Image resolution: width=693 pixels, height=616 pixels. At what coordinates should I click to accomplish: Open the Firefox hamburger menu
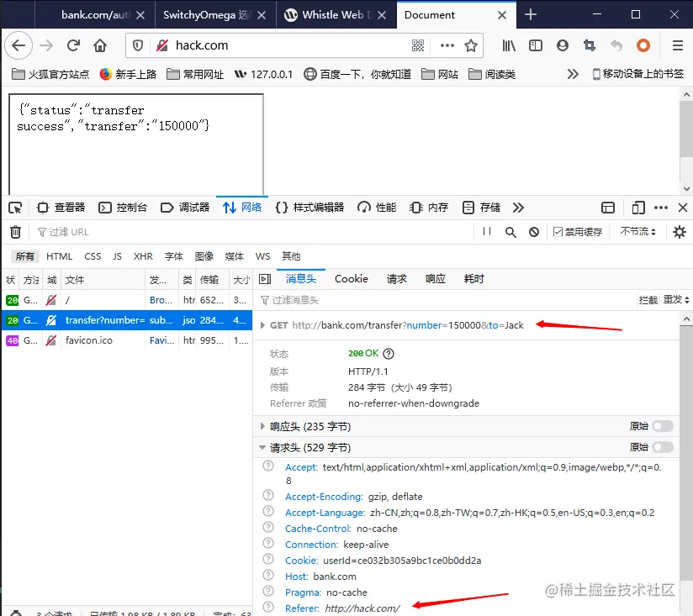click(x=678, y=45)
